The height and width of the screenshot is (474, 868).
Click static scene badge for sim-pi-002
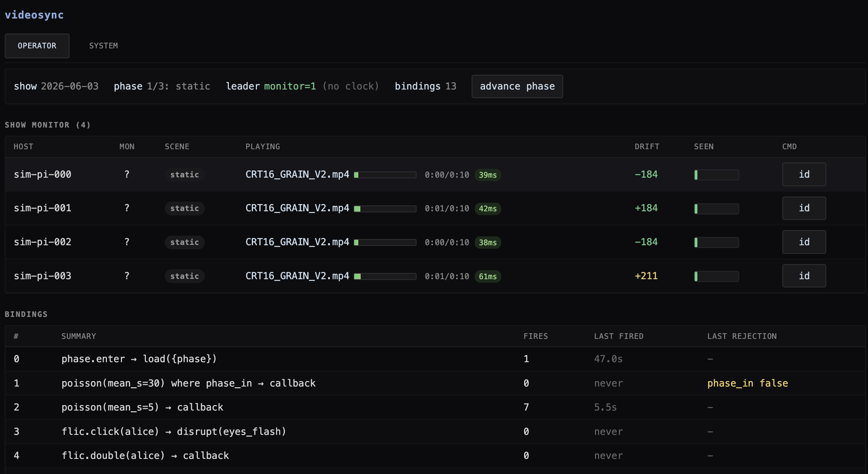184,242
